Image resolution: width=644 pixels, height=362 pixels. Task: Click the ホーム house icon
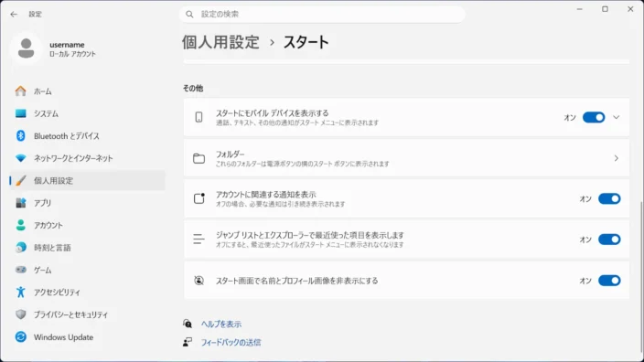(20, 91)
